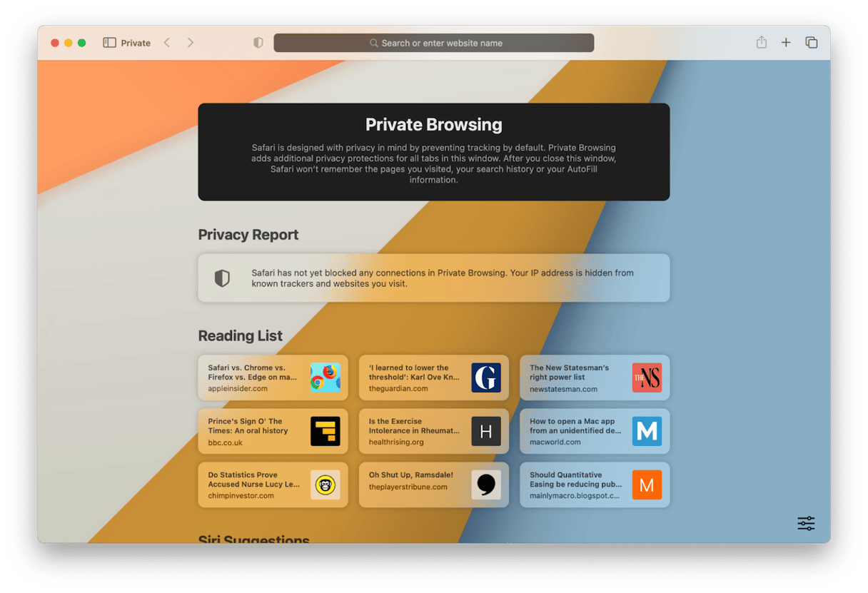Screen dimensions: 868x593
Task: Click the macworld M thumbnail
Action: coord(647,431)
